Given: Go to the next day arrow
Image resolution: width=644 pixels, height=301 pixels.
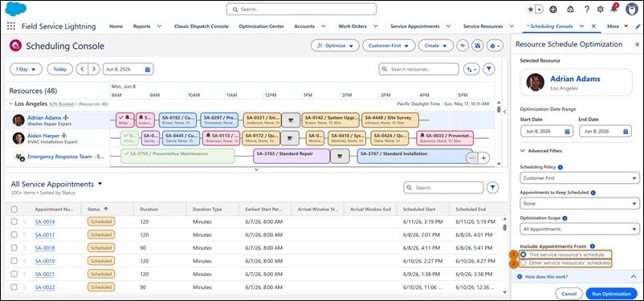Looking at the screenshot, I should pos(94,69).
